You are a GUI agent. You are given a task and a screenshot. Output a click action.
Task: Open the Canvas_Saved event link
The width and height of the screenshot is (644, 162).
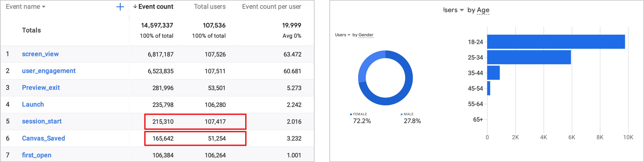(43, 138)
